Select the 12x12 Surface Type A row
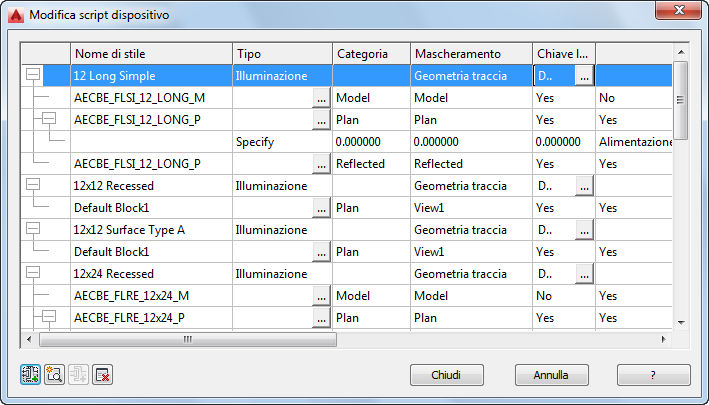 [x=150, y=230]
